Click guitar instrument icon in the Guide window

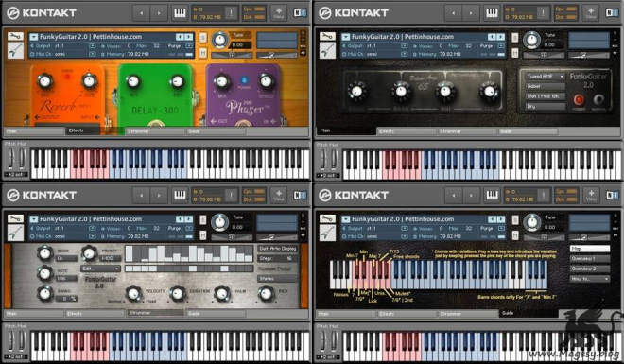click(x=327, y=234)
